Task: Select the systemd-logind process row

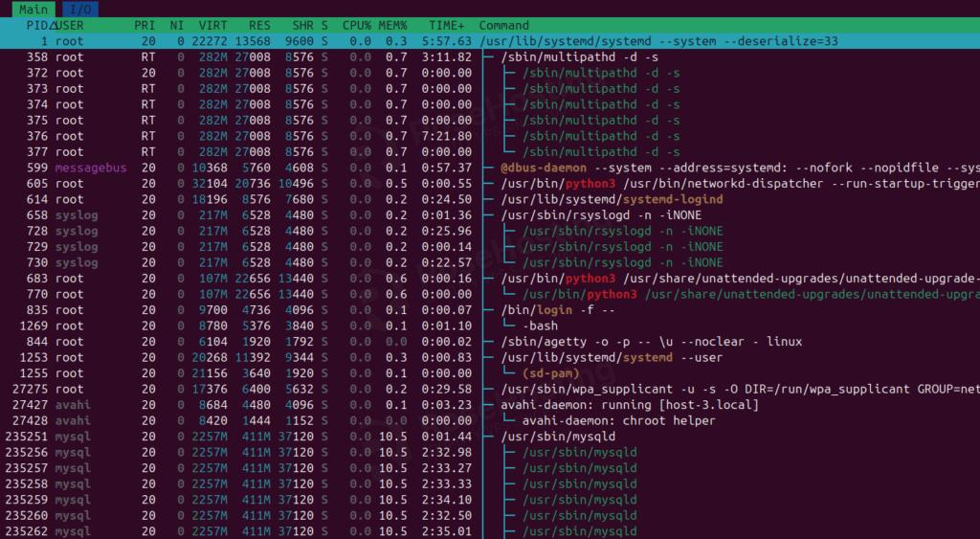Action: 490,199
